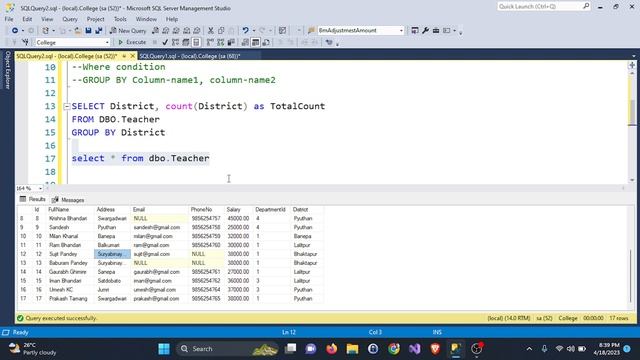Open the Tools menu

120,19
